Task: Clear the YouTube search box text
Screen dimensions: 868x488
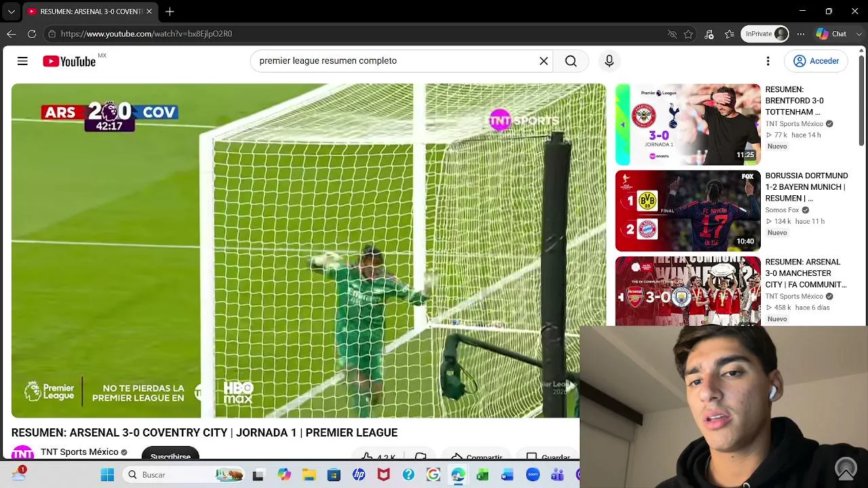Action: (544, 61)
